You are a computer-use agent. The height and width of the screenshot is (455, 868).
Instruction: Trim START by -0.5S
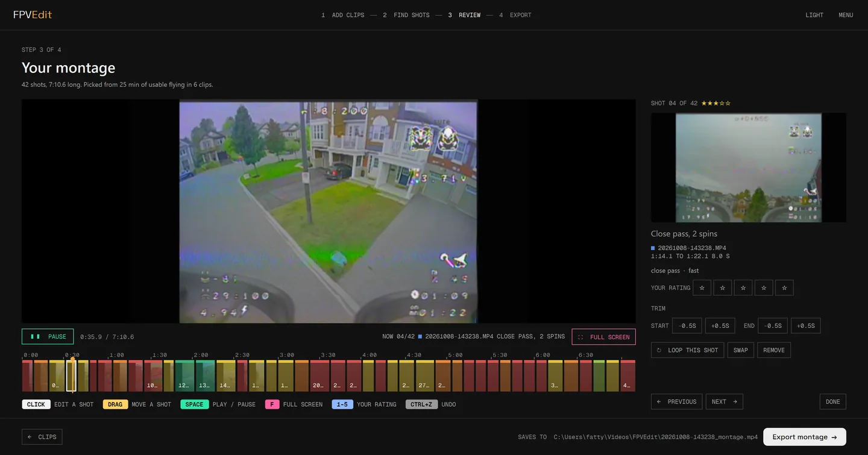(x=687, y=326)
